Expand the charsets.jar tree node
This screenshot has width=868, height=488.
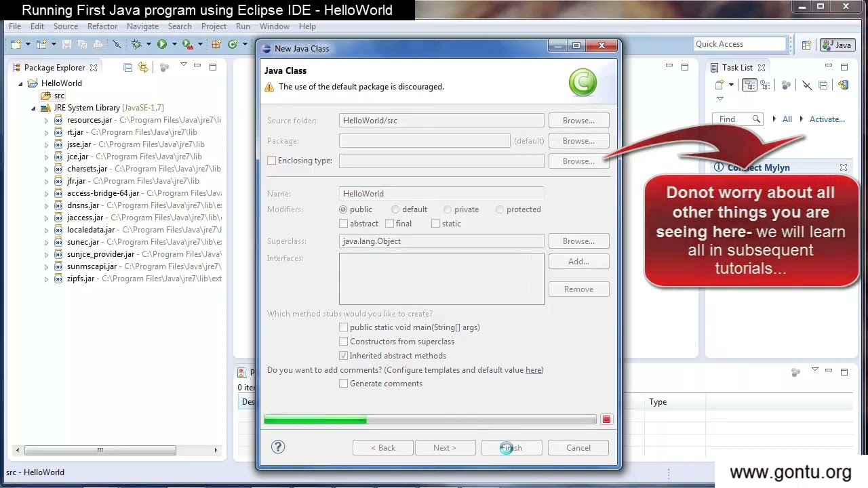pos(46,169)
